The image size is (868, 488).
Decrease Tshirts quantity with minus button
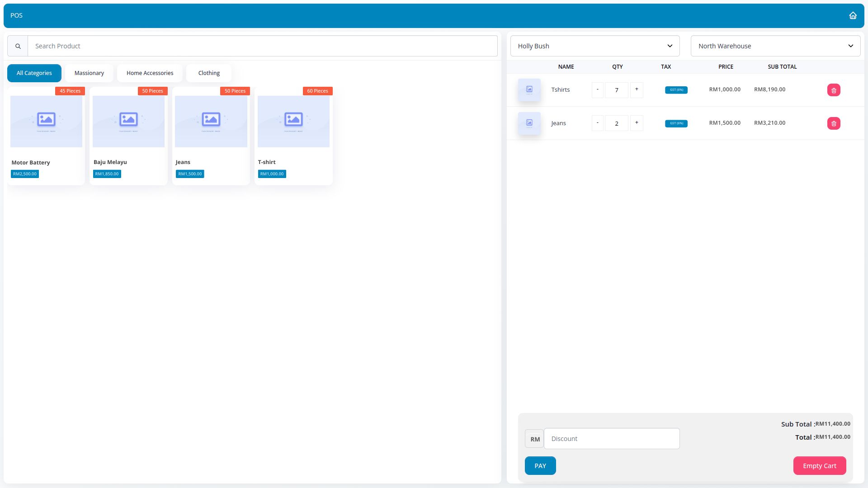click(597, 89)
